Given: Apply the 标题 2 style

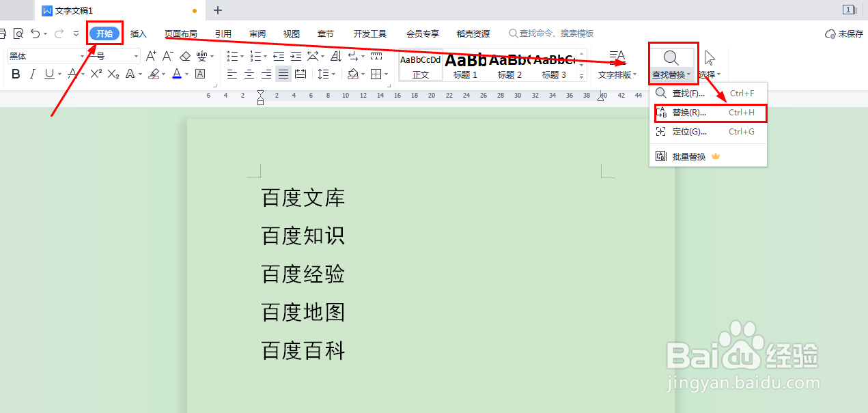Looking at the screenshot, I should (509, 66).
